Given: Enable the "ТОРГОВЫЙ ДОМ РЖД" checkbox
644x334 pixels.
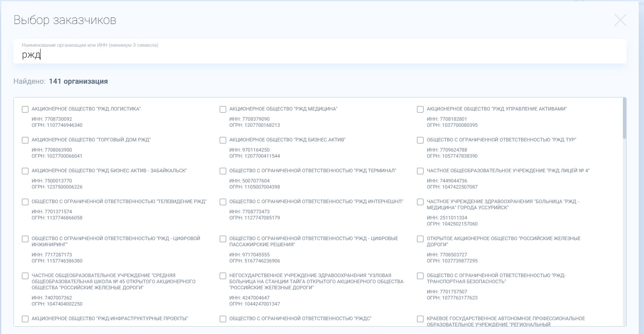Looking at the screenshot, I should (25, 140).
